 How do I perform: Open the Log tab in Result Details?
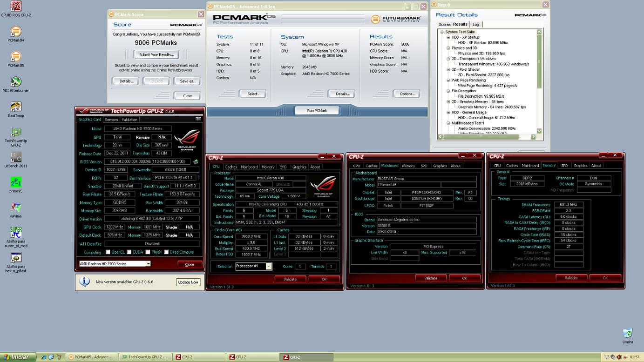475,25
